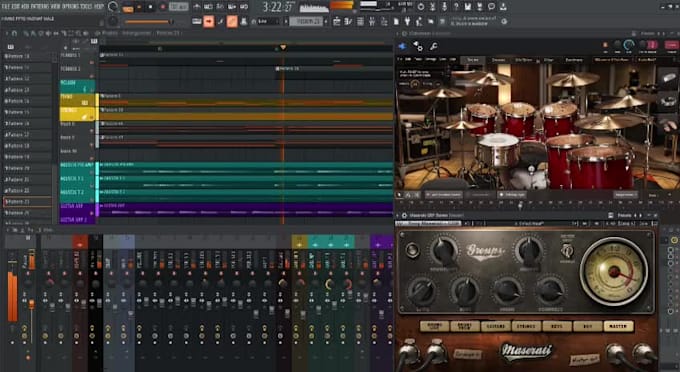Screen dimensions: 680x372
Task: Click the 3:22:37 time display
Action: point(278,7)
